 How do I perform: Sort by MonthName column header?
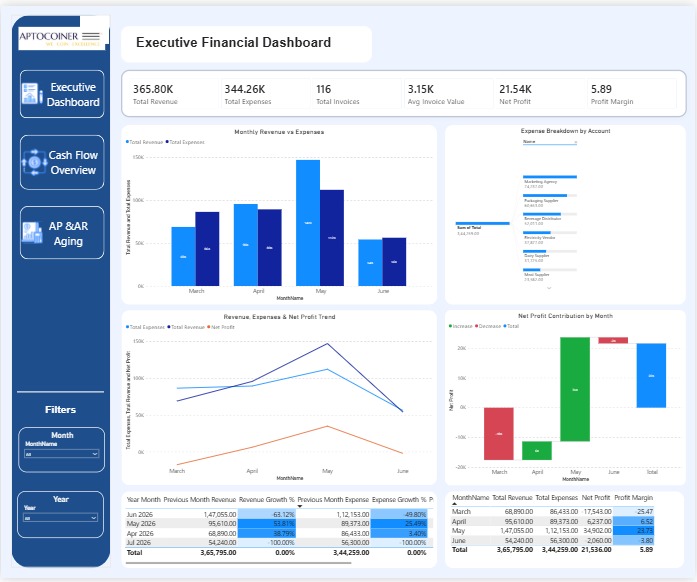[470, 498]
